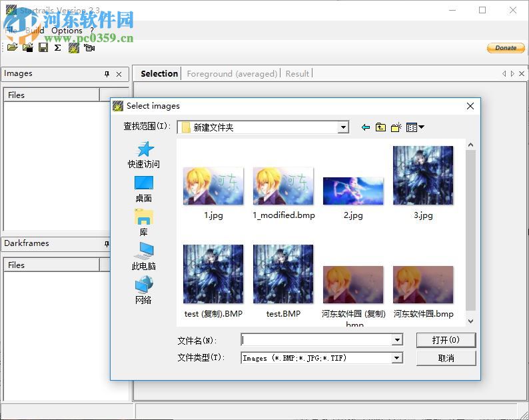Image resolution: width=529 pixels, height=420 pixels.
Task: Expand the file name dropdown arrow
Action: (398, 339)
